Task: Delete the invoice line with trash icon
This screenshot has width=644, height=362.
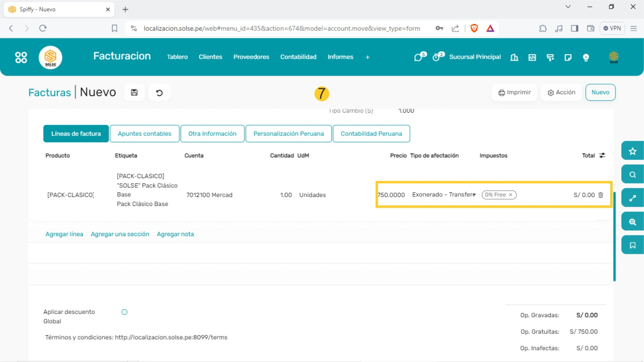Action: pyautogui.click(x=601, y=195)
